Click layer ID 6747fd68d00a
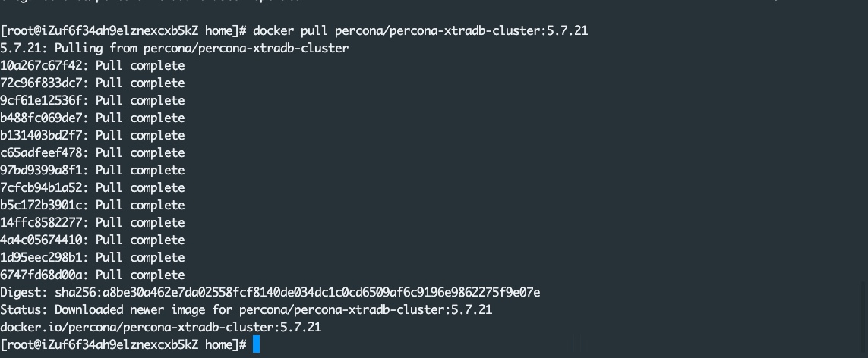868x358 pixels. pos(43,275)
